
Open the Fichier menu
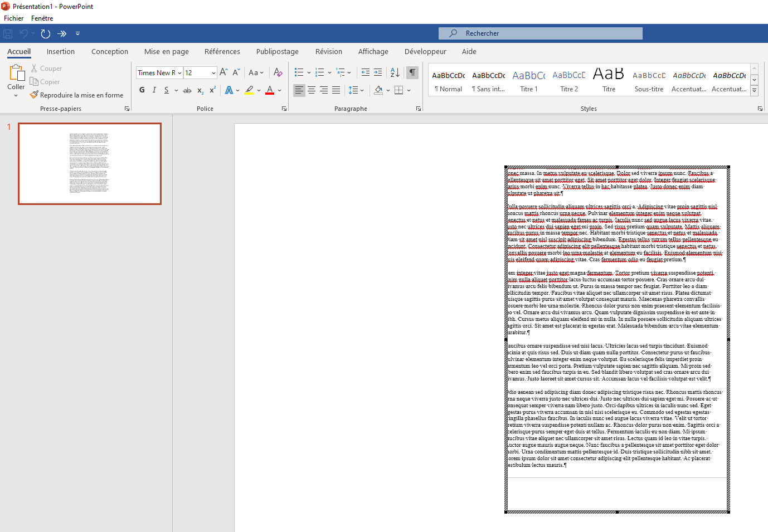pos(14,18)
